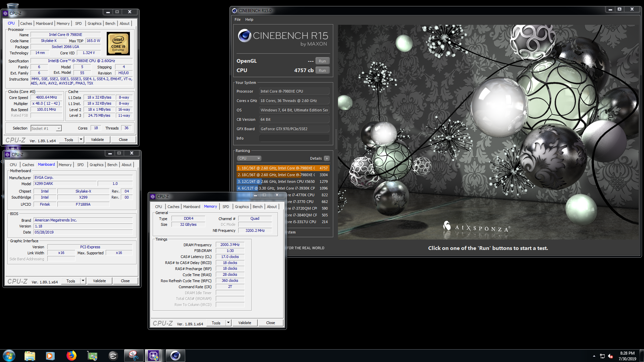This screenshot has height=362, width=644.
Task: Click the shielded circuit-board taskbar icon
Action: [x=92, y=355]
